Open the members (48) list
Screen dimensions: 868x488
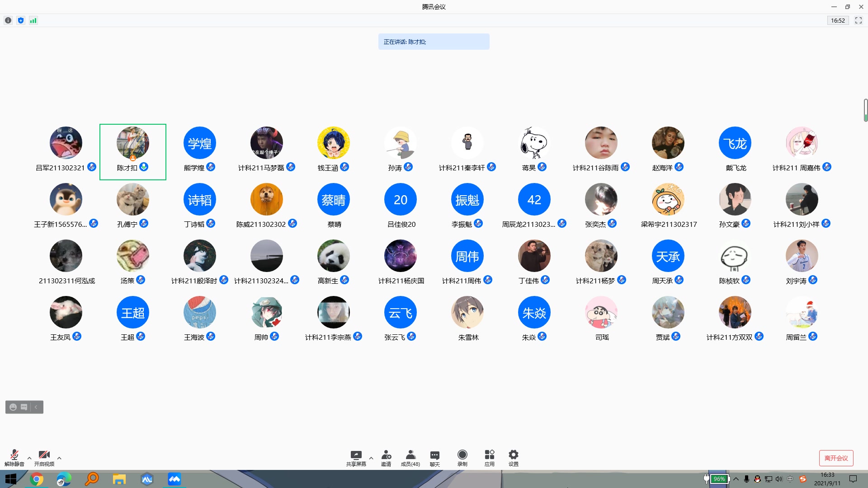[410, 457]
